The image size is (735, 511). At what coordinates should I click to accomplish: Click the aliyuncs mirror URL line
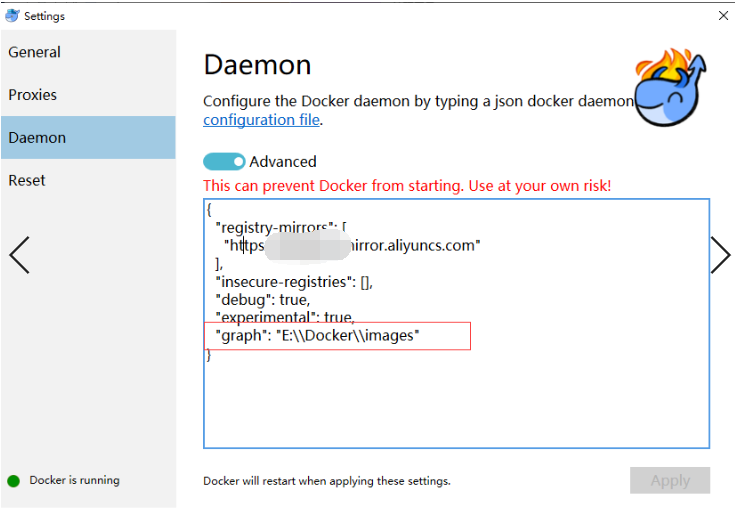(420, 245)
